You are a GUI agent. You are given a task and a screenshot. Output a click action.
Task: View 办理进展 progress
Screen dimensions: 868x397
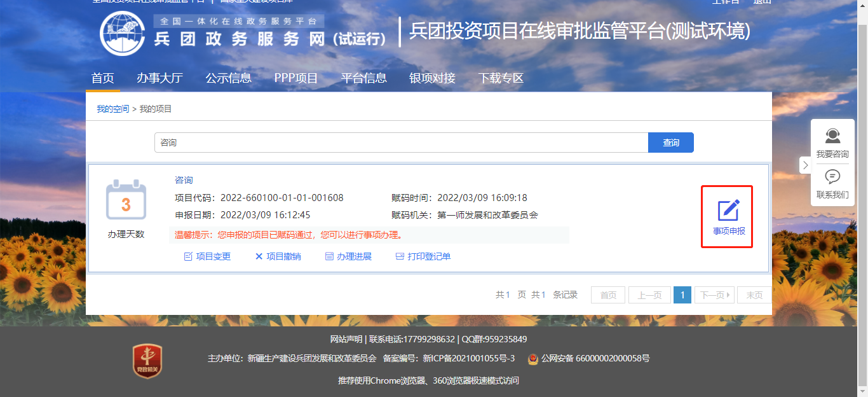click(348, 256)
